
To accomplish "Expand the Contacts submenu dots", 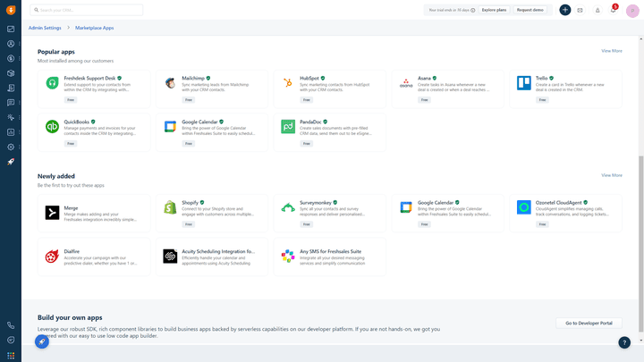I will pos(20,44).
